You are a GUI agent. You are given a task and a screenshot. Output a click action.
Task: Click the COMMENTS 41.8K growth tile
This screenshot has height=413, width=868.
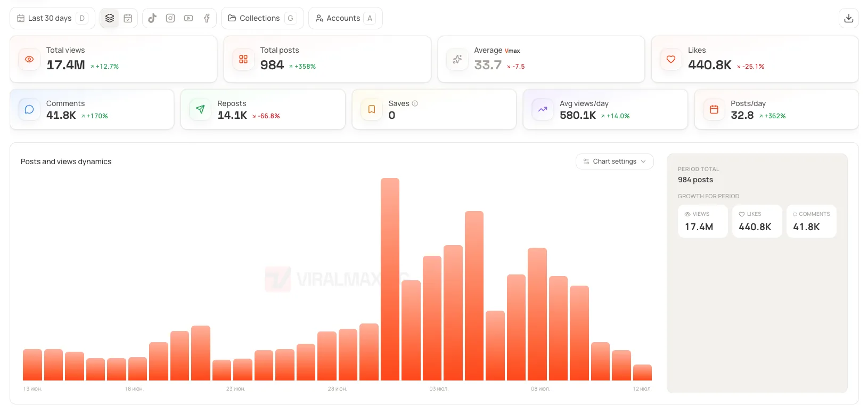pos(812,221)
